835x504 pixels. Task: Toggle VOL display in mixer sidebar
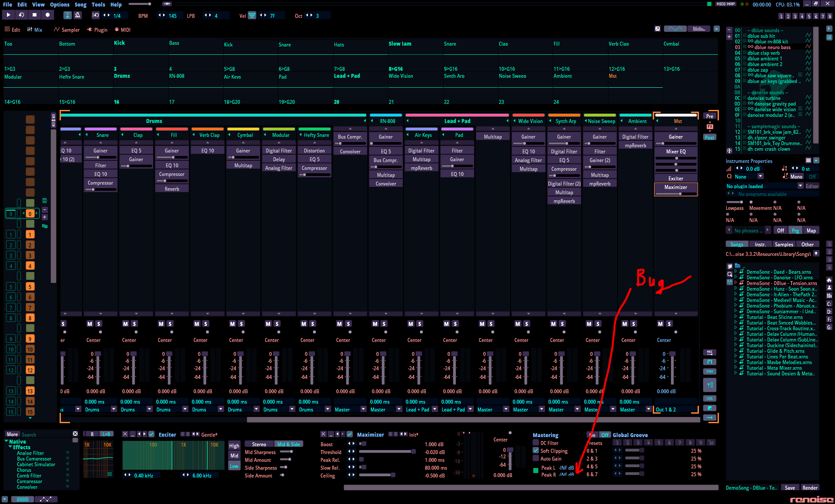(x=710, y=398)
